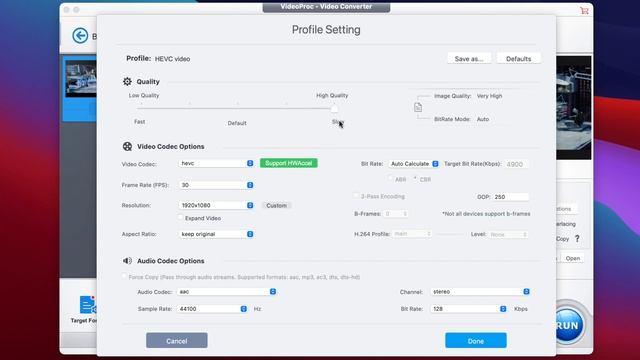
Task: Click the document icon beside Image Quality
Action: (418, 107)
